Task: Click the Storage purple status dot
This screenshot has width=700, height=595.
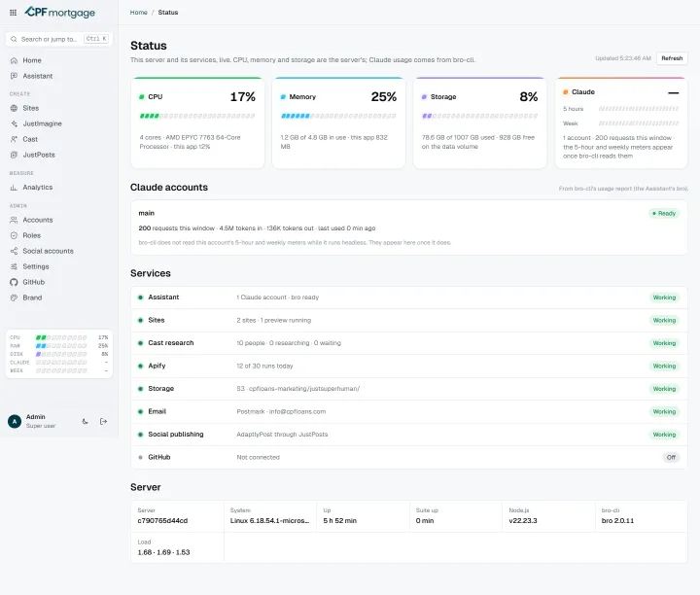Action: [424, 97]
